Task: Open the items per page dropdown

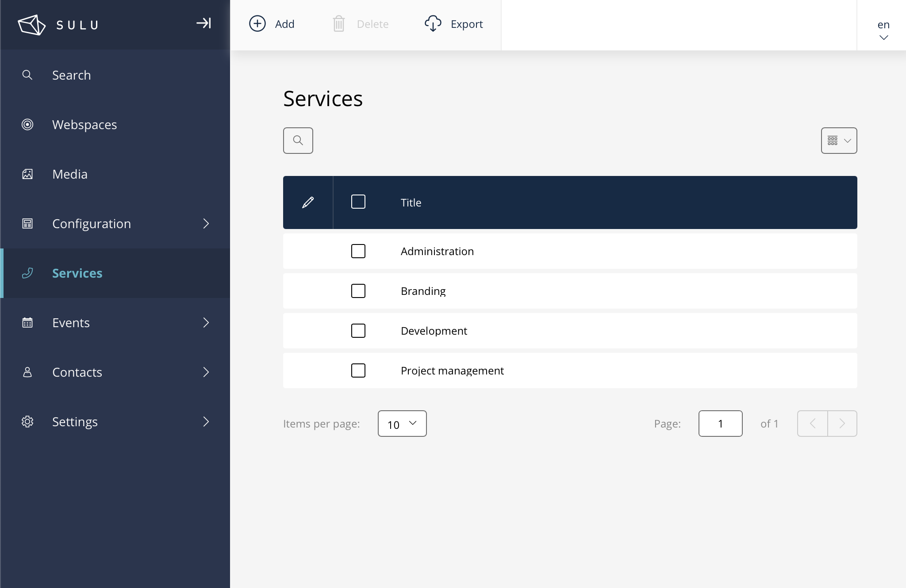Action: (x=402, y=424)
